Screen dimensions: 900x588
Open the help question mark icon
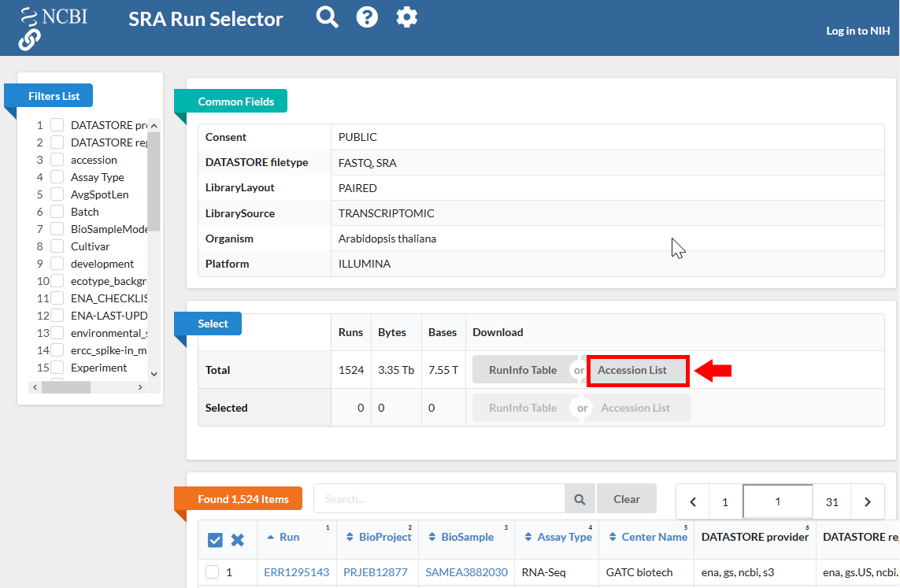(367, 17)
